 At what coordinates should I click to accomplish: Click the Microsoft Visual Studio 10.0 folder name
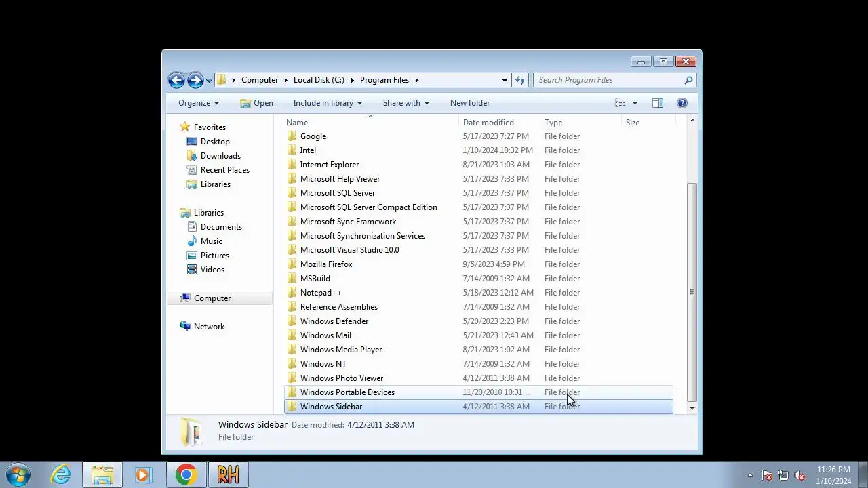(349, 250)
